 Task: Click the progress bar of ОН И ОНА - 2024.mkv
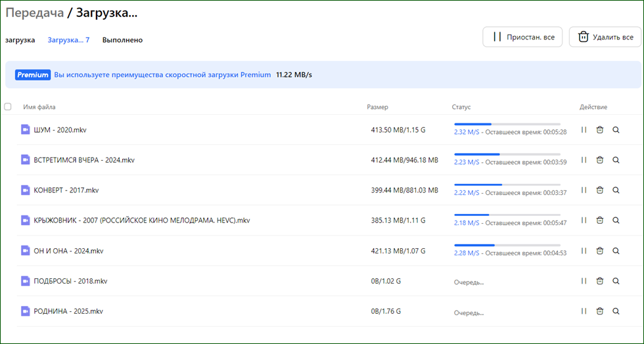tap(507, 245)
